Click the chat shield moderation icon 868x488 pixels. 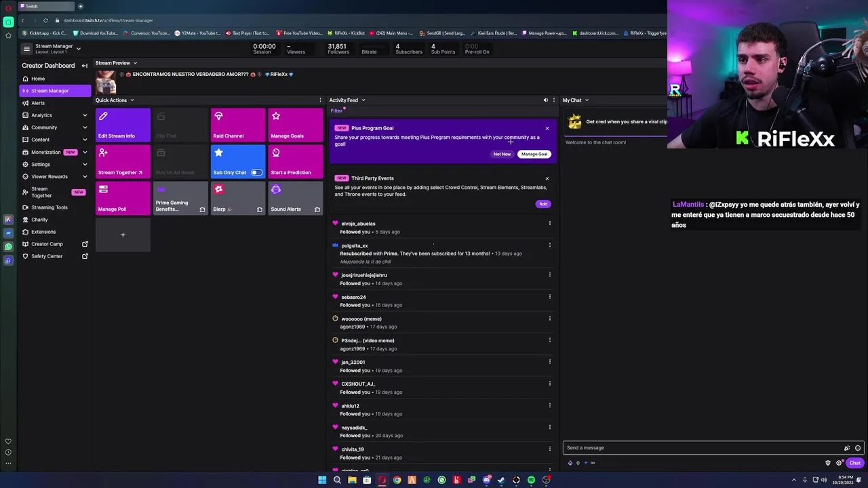point(828,463)
